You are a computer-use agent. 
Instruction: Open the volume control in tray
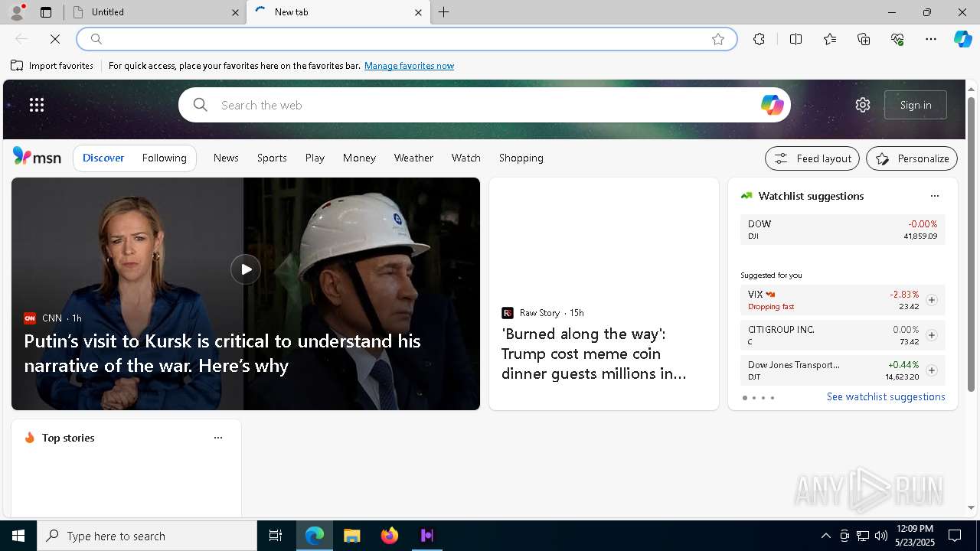tap(880, 536)
